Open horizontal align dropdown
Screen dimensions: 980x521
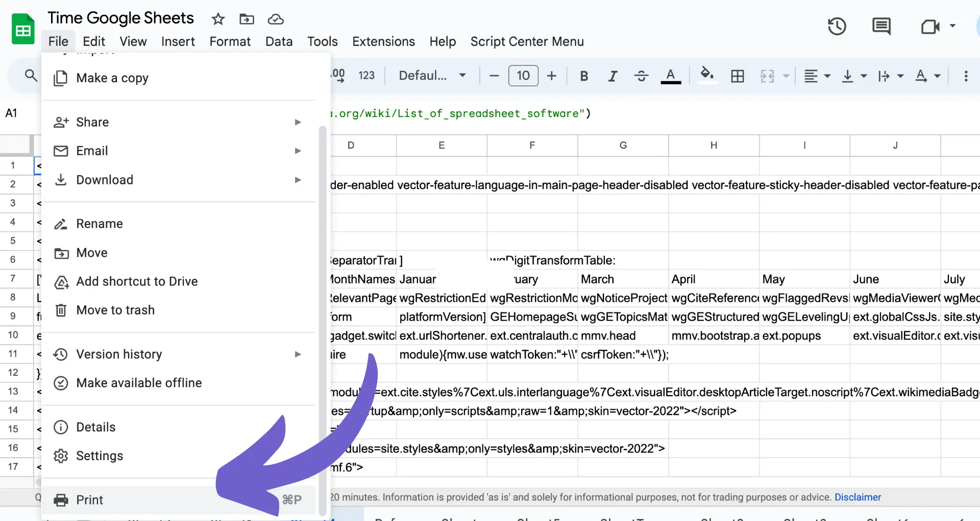(817, 76)
